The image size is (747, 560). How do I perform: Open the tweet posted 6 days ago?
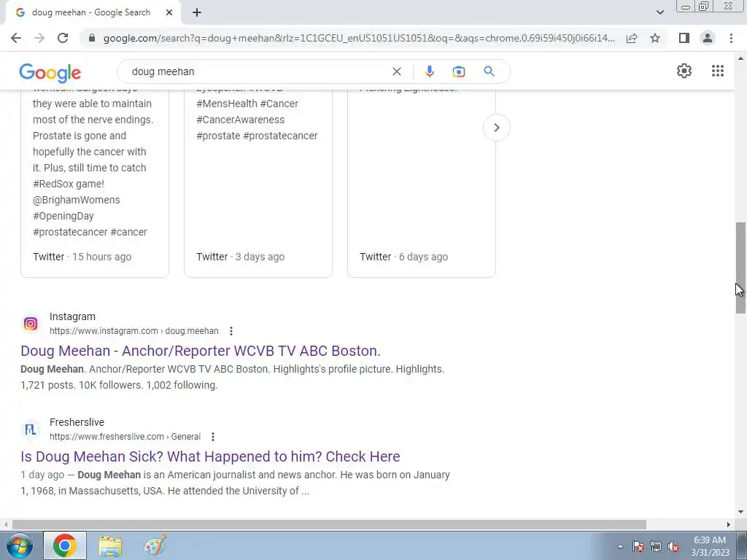pos(421,183)
